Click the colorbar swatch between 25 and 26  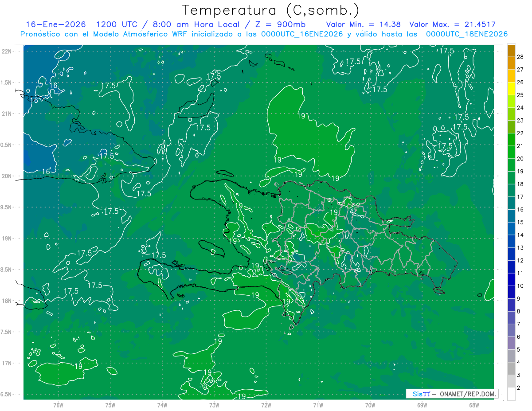[x=511, y=89]
